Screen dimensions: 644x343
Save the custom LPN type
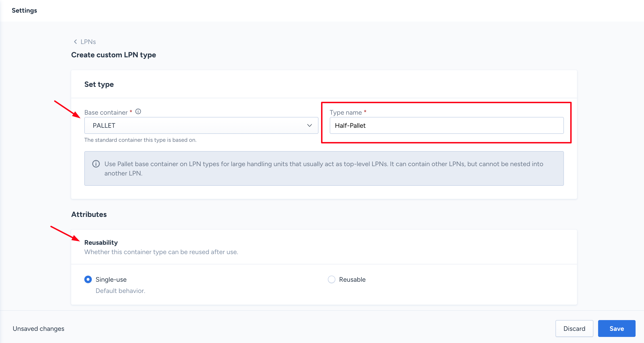tap(617, 328)
